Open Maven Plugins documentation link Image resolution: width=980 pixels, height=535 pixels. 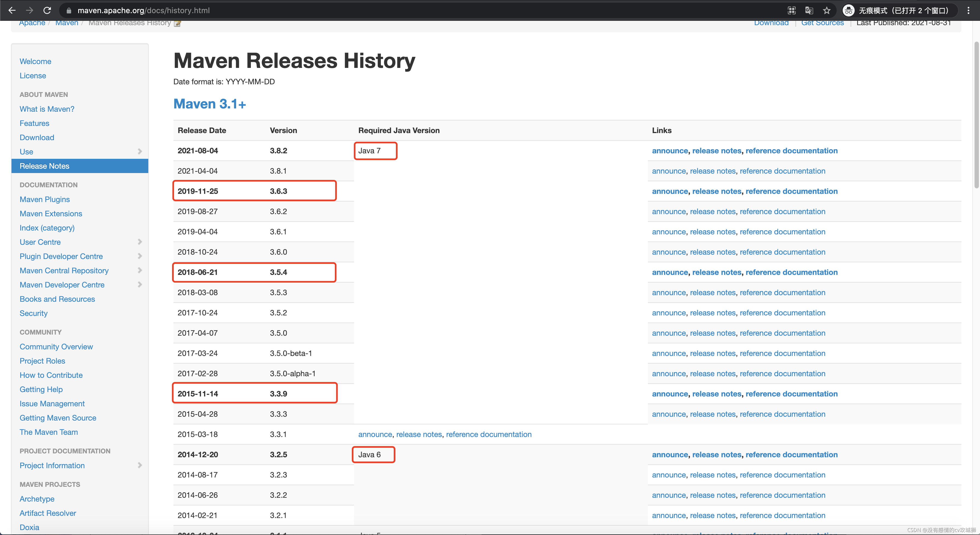(x=45, y=199)
